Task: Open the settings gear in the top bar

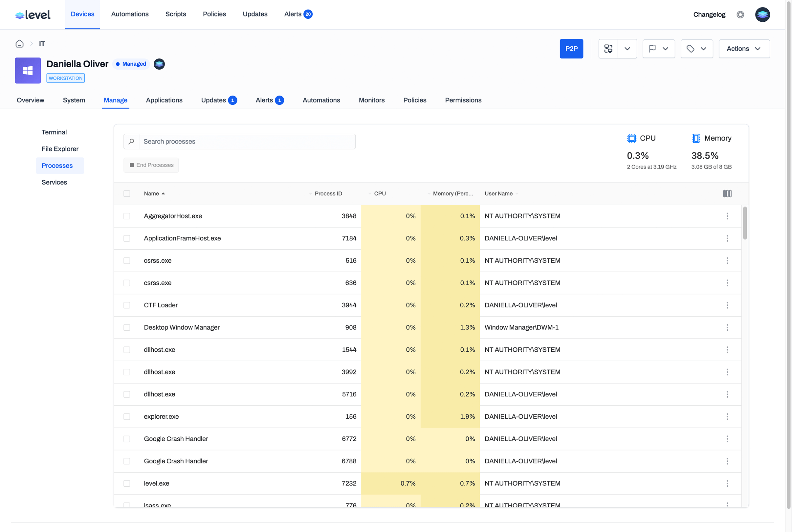Action: click(x=740, y=14)
